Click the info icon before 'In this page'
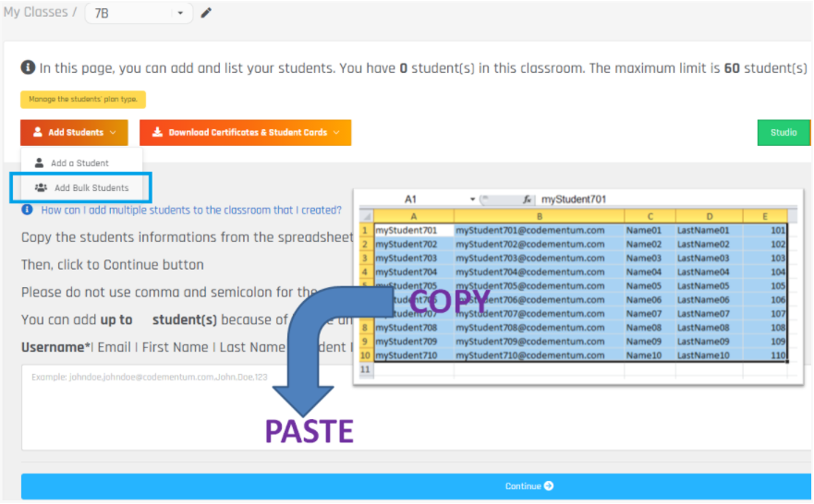The height and width of the screenshot is (504, 814). (28, 67)
